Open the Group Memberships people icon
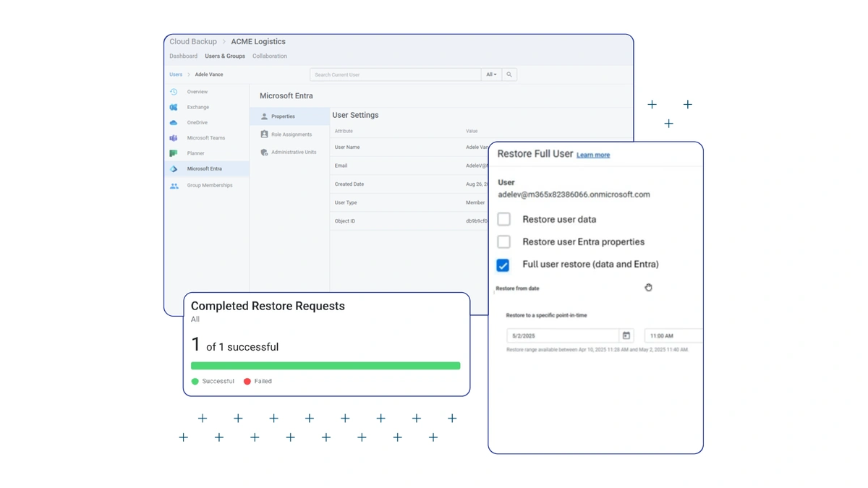Viewport: 868px width, 488px height. 174,186
